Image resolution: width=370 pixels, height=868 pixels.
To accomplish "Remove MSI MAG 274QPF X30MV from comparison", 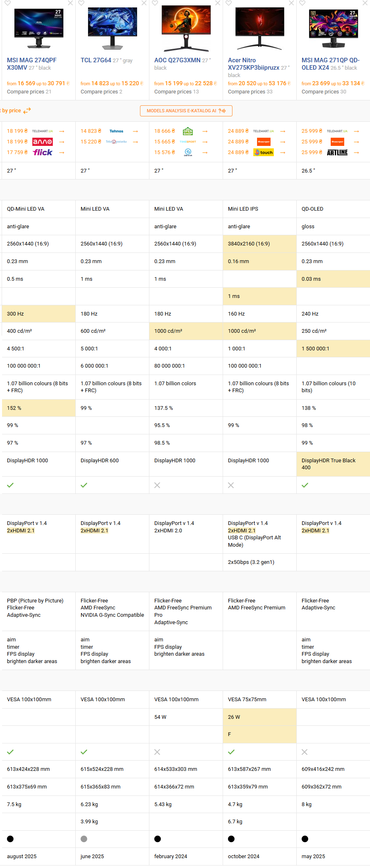I will [x=70, y=3].
